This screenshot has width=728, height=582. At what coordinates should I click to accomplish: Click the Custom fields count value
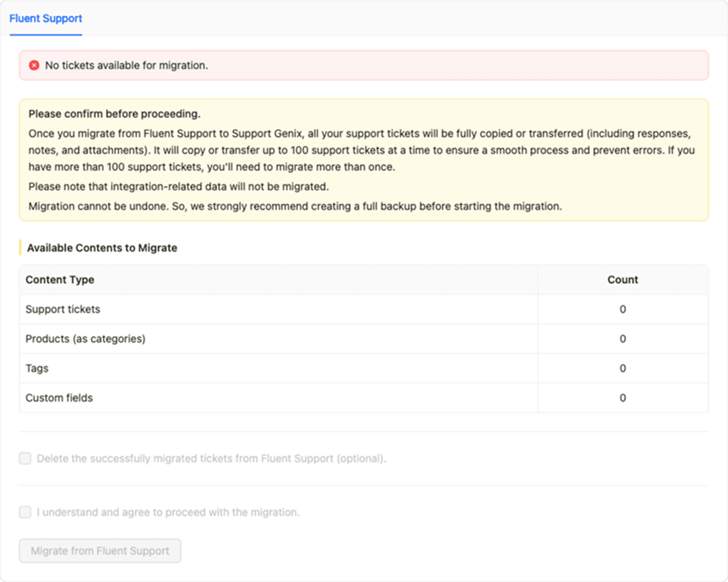click(x=623, y=398)
